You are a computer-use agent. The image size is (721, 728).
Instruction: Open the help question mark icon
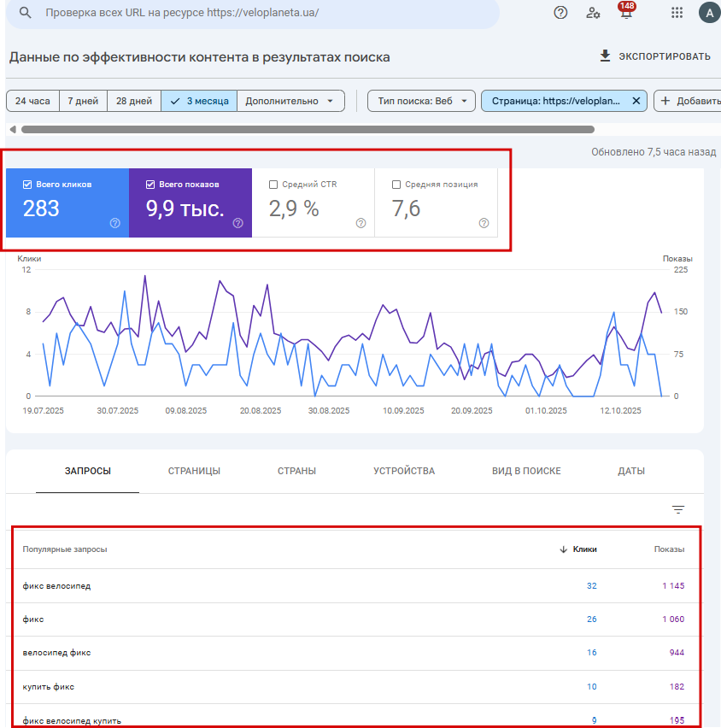click(x=561, y=13)
